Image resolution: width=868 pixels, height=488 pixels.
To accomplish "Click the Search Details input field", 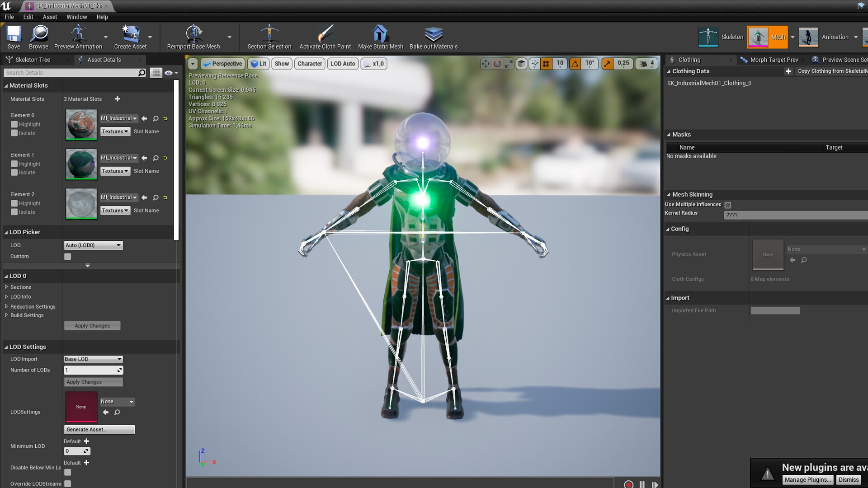I will point(72,72).
